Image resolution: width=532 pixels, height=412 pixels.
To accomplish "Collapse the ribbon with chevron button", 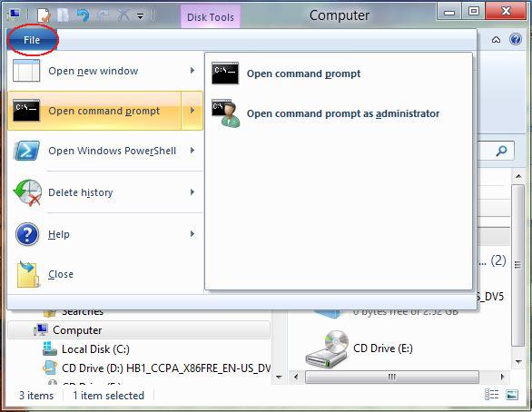I will (496, 40).
